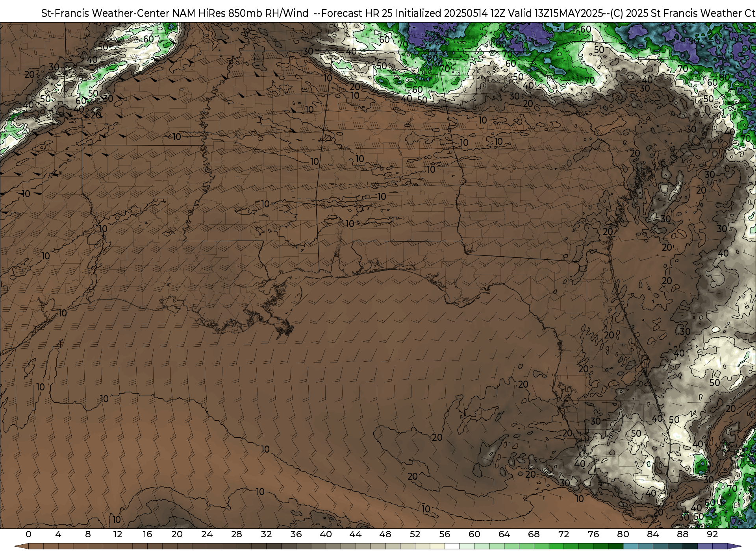Click the colorbar tick label '24'

pos(207,534)
